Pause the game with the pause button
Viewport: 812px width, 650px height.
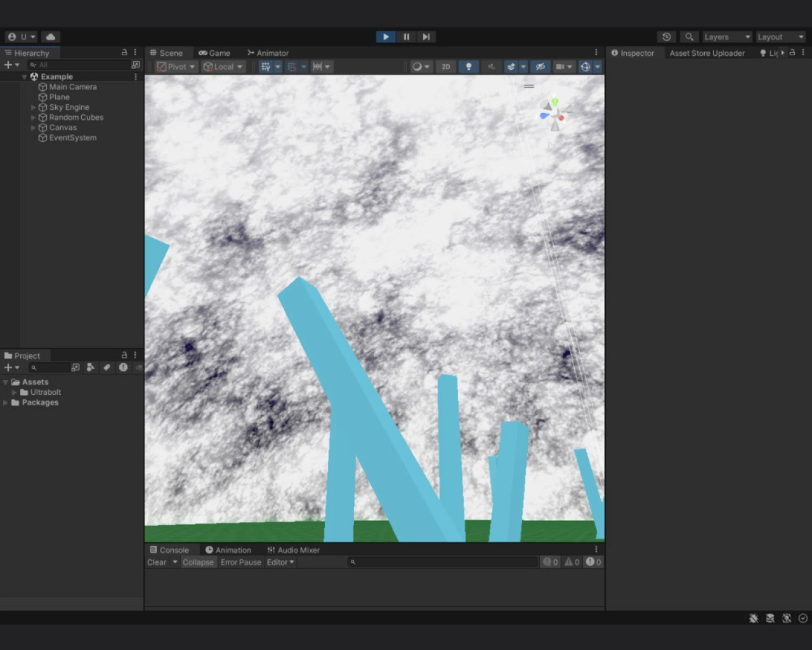point(406,37)
